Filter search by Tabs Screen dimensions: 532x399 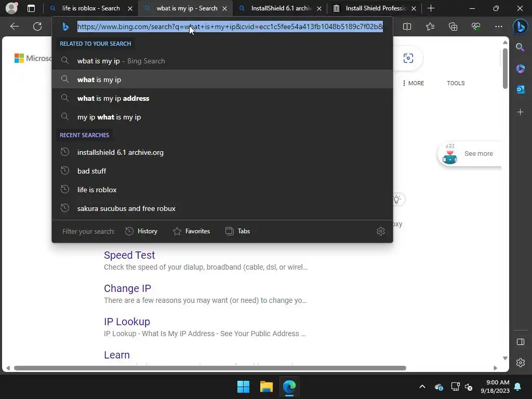click(x=237, y=231)
